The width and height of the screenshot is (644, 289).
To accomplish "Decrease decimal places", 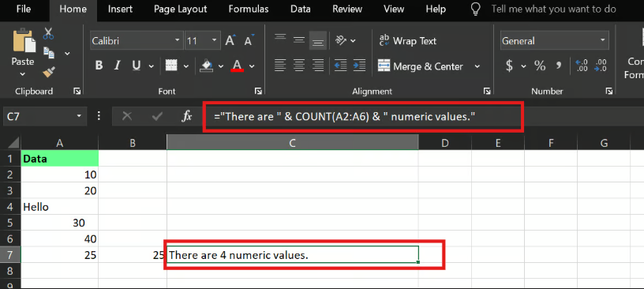I will 601,66.
